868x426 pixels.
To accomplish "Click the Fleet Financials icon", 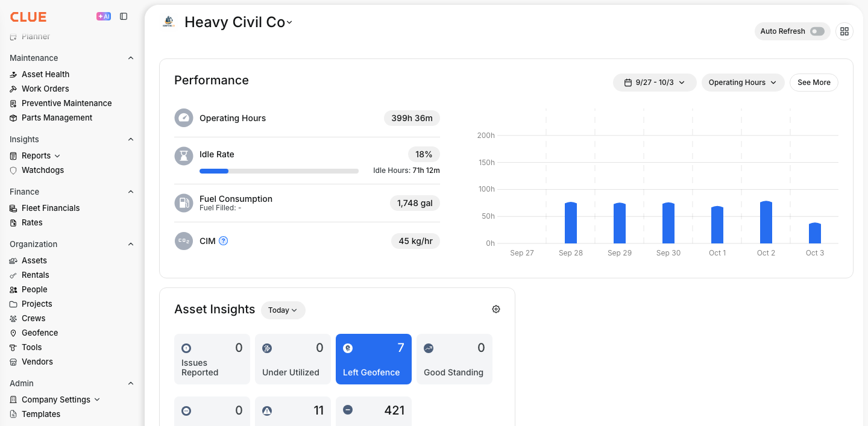I will [x=13, y=208].
